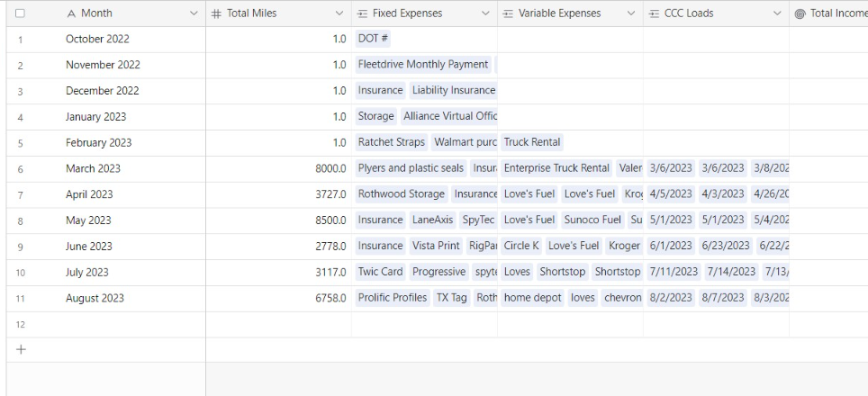The height and width of the screenshot is (396, 868).
Task: Select the Fixed Expenses column header
Action: point(424,13)
